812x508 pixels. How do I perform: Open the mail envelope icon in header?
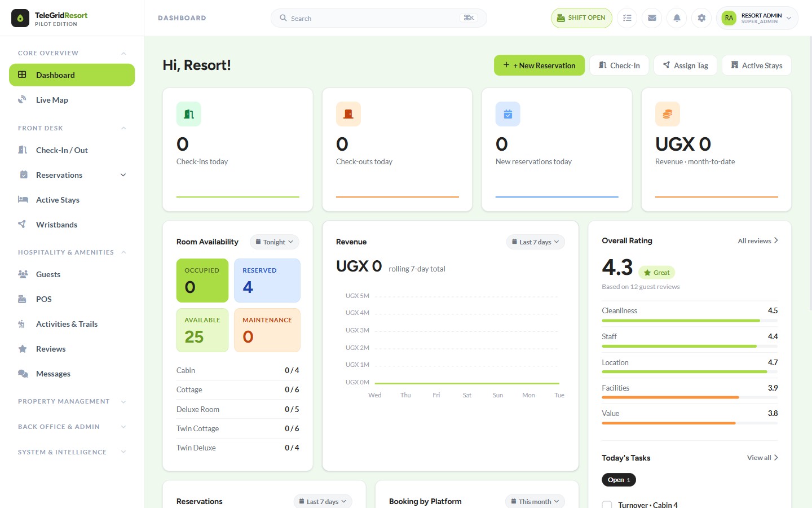[652, 18]
